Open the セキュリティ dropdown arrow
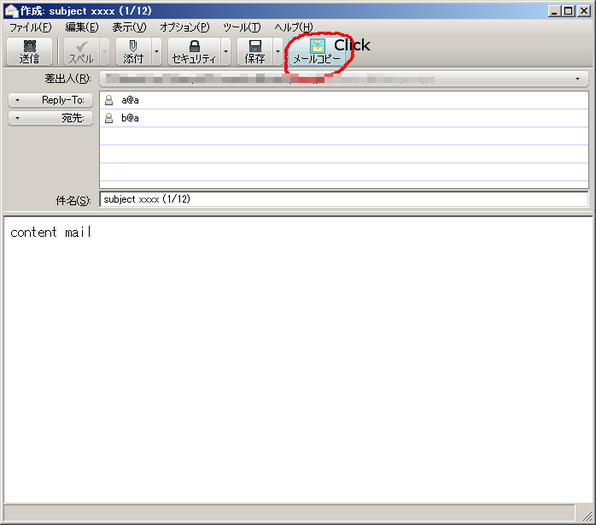596x525 pixels. coord(225,51)
